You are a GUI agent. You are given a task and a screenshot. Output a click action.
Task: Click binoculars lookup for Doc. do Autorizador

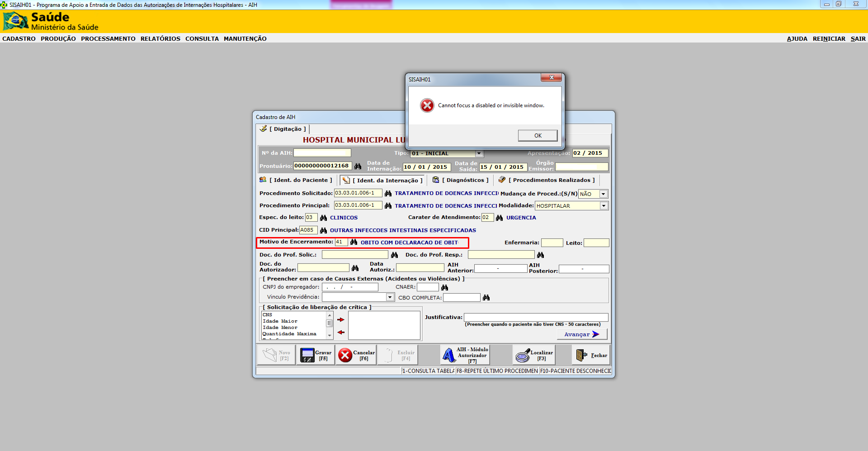[355, 268]
